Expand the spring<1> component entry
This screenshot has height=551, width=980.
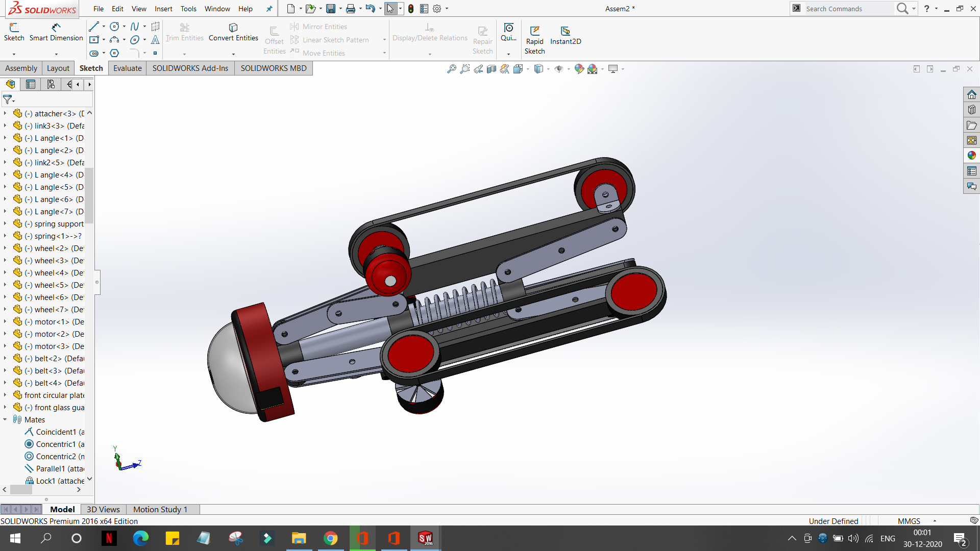pyautogui.click(x=6, y=236)
